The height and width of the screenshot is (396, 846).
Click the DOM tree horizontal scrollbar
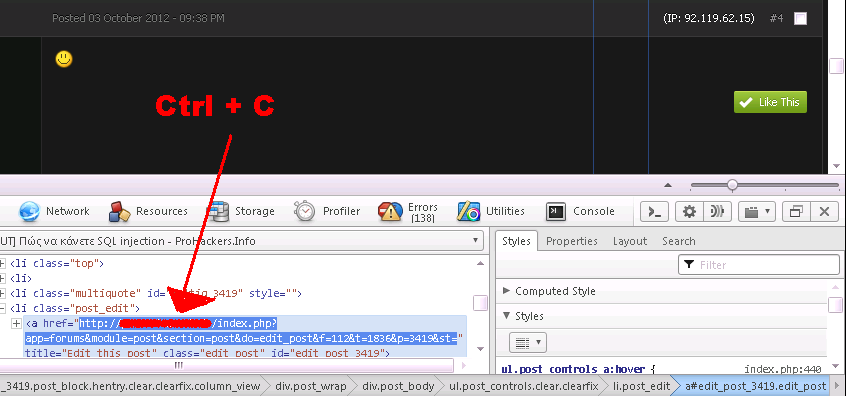coord(227,366)
